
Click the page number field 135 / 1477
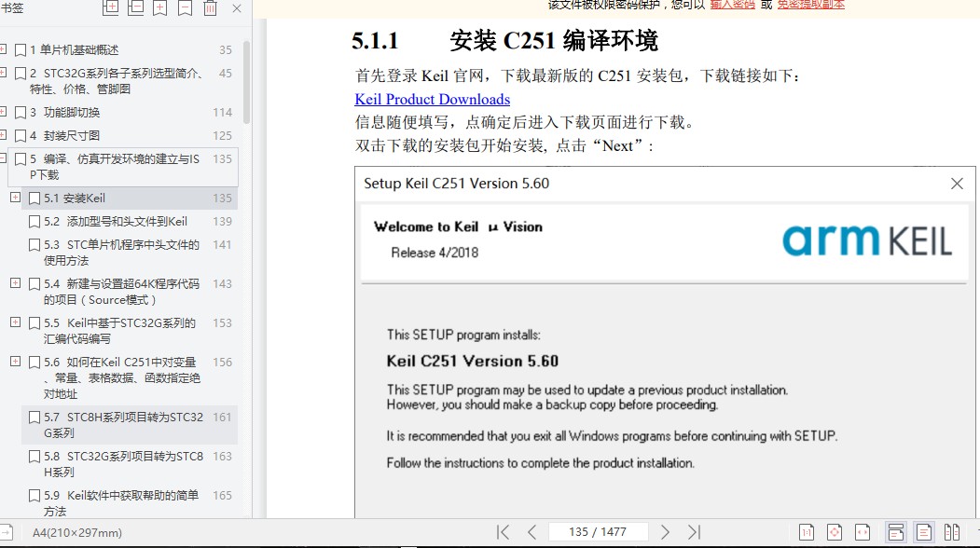pyautogui.click(x=598, y=532)
